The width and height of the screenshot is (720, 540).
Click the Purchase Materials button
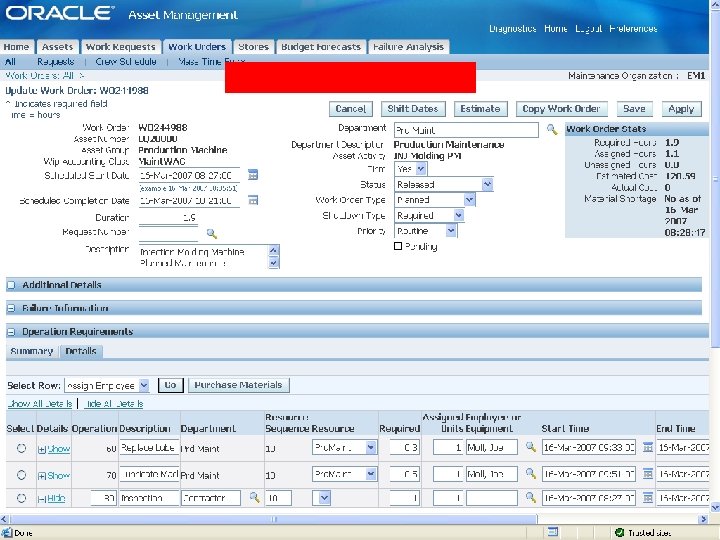tap(238, 385)
